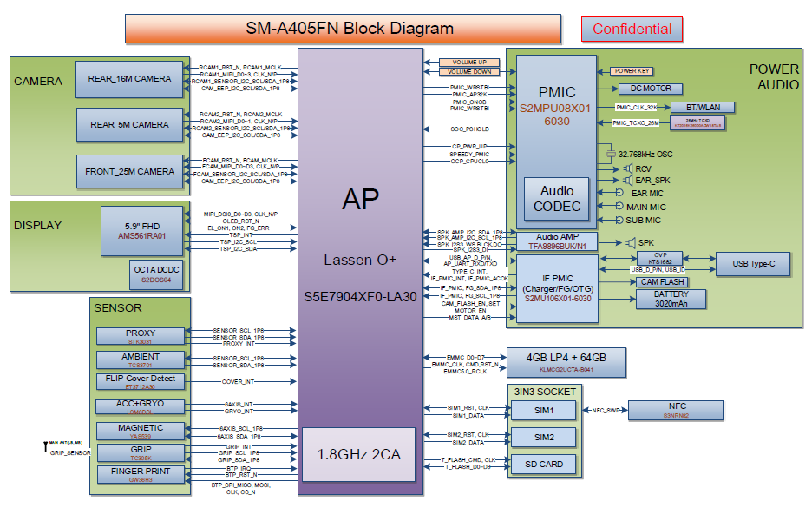This screenshot has height=508, width=812.
Task: Click the DC MOTOR block
Action: click(x=651, y=89)
